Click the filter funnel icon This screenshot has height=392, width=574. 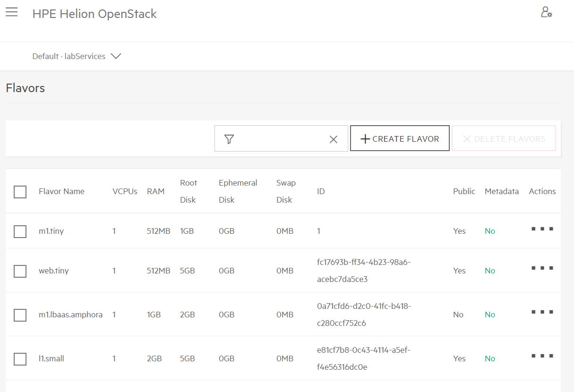coord(229,139)
